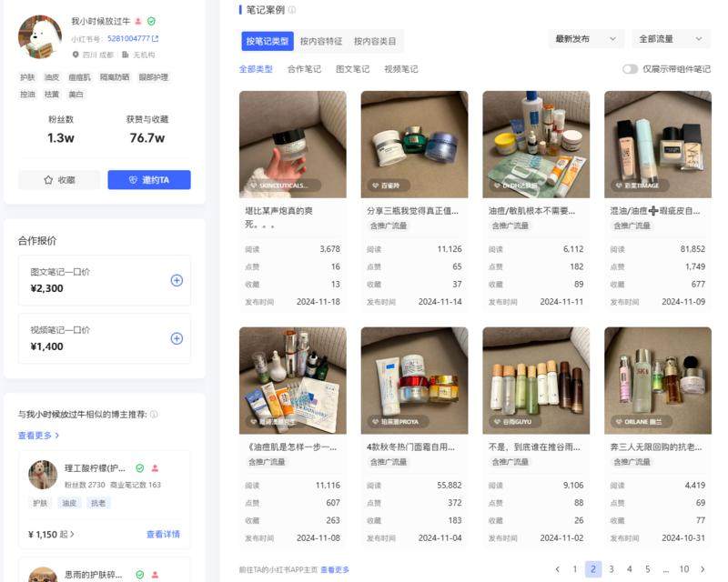Image resolution: width=728 pixels, height=582 pixels.
Task: Click the 美白 tag
Action: pos(76,95)
